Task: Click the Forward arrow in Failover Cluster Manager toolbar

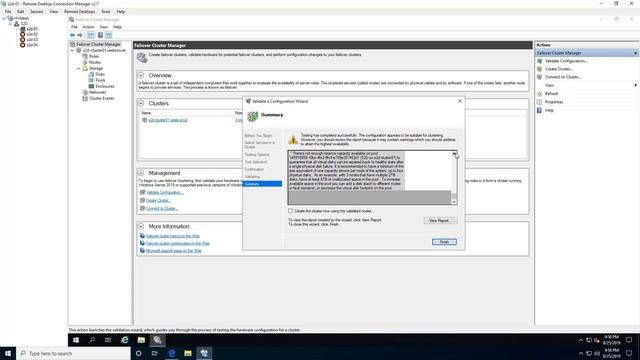Action: point(80,35)
